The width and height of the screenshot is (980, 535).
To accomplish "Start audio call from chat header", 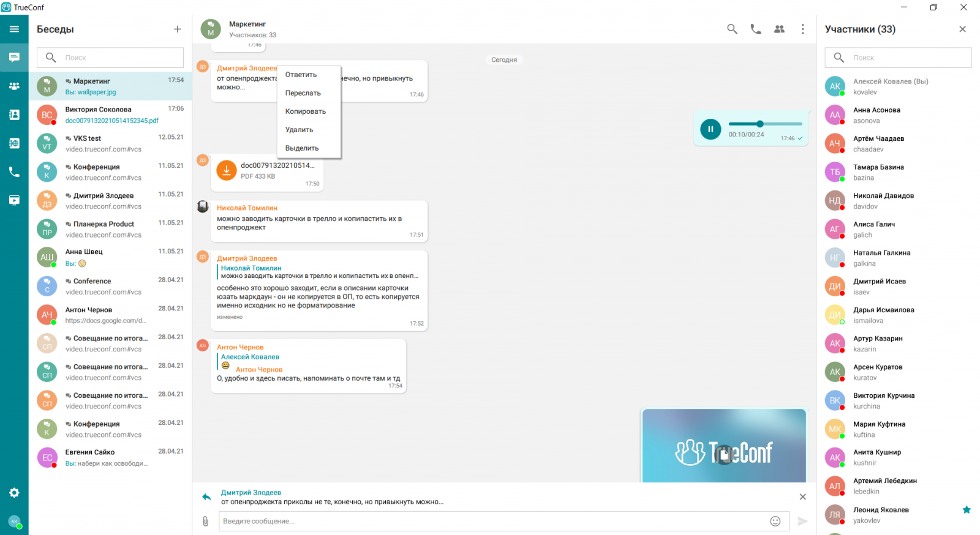I will (x=756, y=29).
